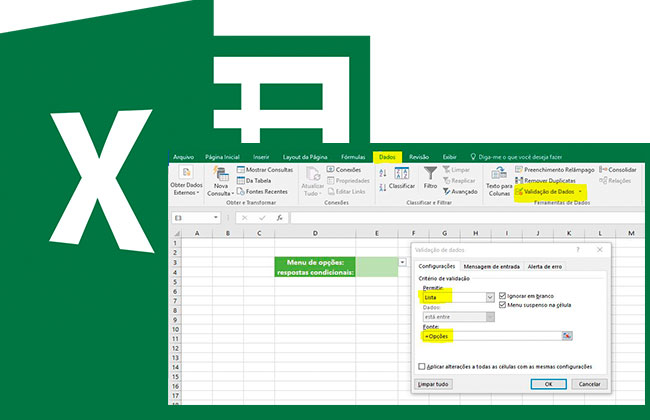
Task: Click the formula bar confirm check icon
Action: (x=262, y=218)
